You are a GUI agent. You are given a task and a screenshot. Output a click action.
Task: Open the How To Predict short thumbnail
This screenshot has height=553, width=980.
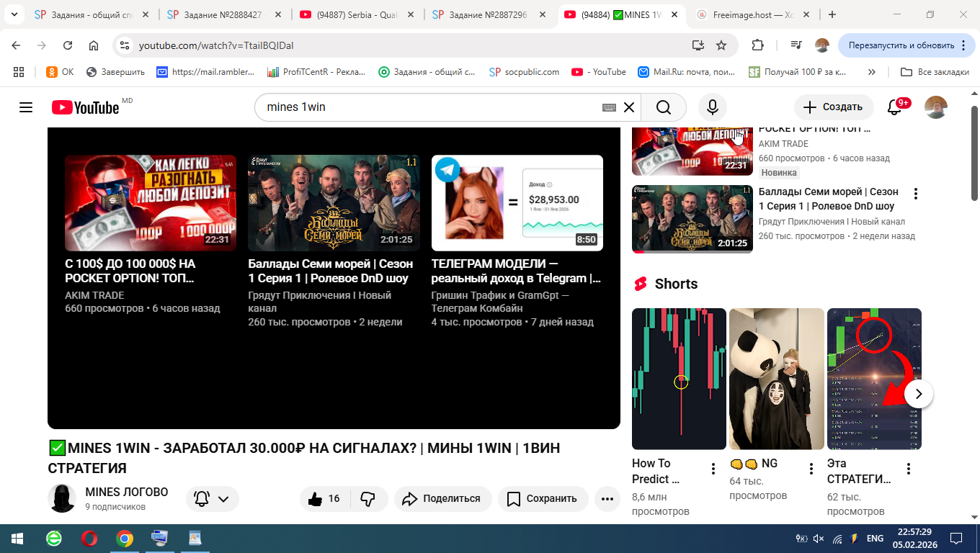[x=679, y=379]
